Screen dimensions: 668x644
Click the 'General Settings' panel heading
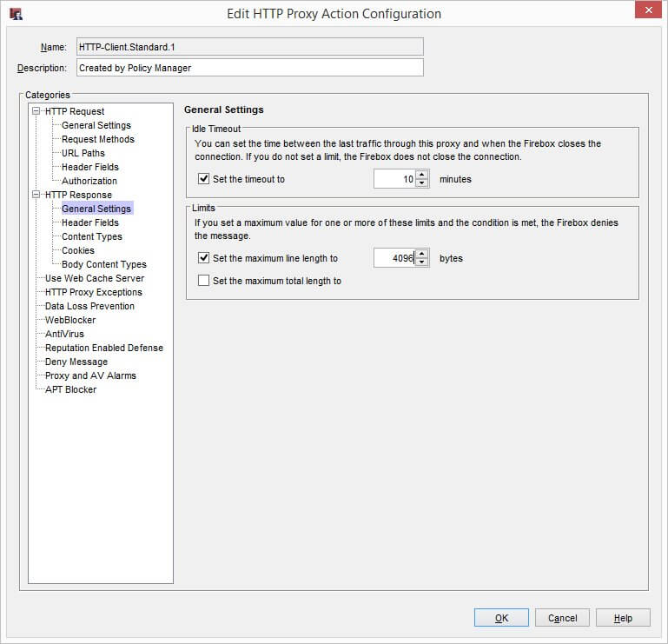tap(223, 110)
